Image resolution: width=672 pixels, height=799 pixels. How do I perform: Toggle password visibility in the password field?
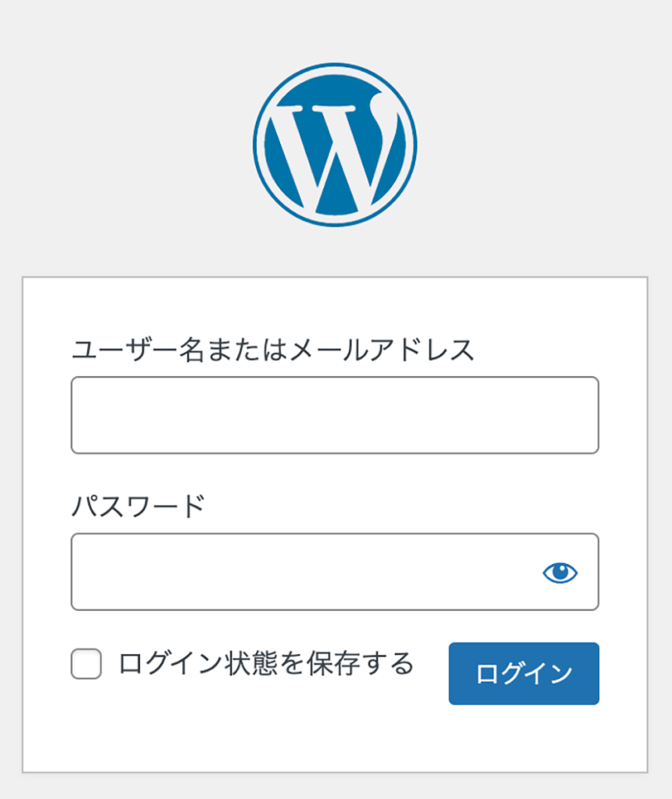click(x=560, y=573)
